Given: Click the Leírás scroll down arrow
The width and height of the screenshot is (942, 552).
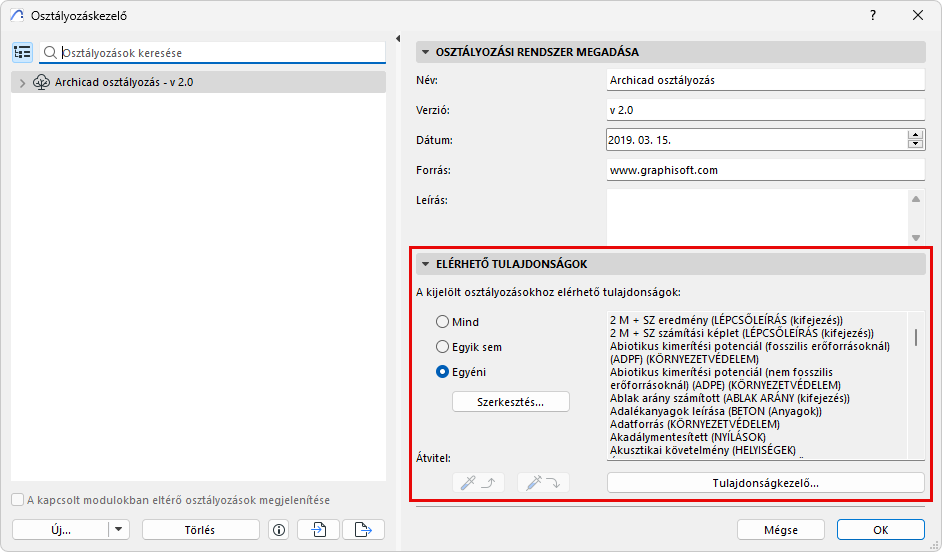Looking at the screenshot, I should [x=916, y=238].
